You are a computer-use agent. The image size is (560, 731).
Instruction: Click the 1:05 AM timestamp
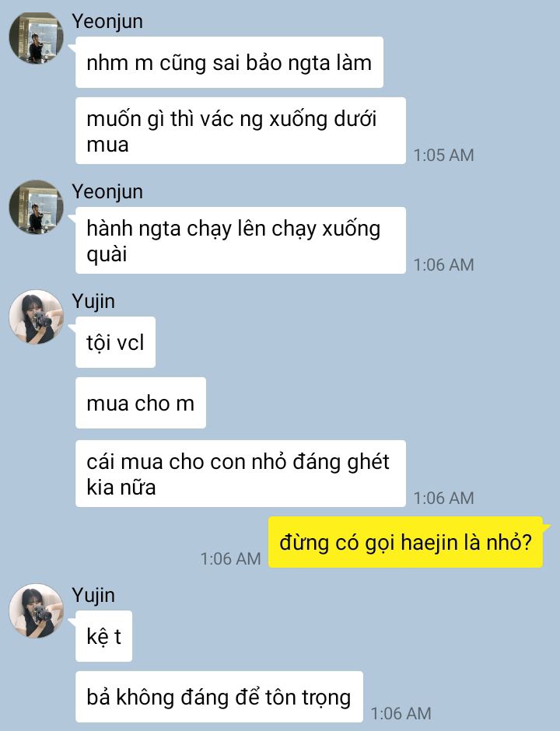click(x=443, y=156)
